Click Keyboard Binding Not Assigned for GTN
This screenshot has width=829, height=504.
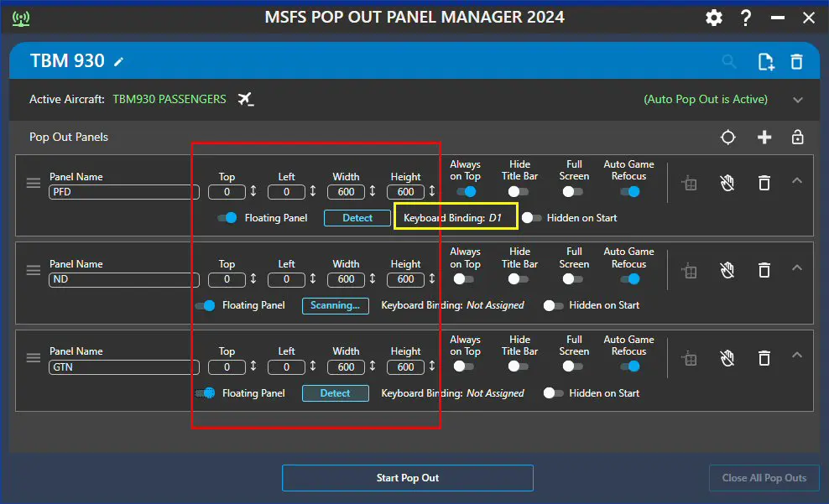pyautogui.click(x=452, y=393)
